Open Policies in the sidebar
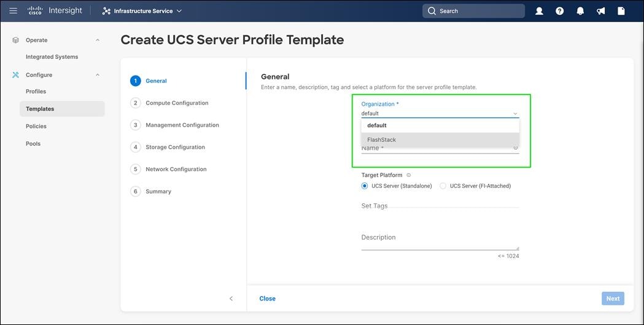 pos(36,126)
